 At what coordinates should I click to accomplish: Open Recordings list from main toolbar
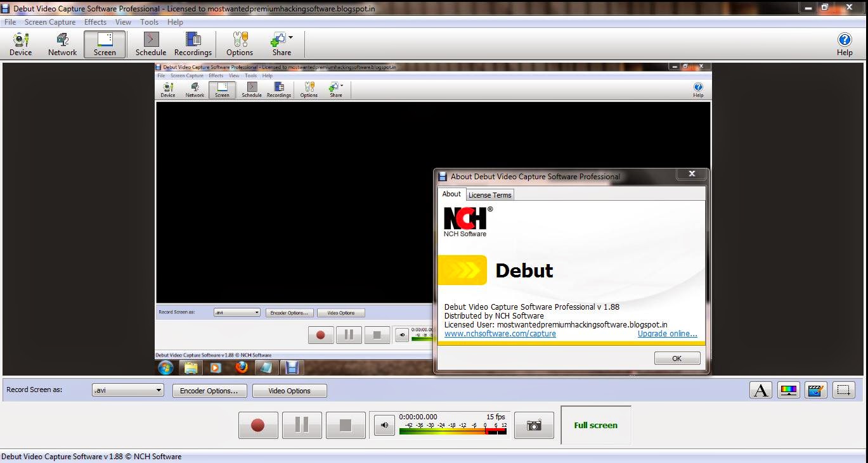193,44
